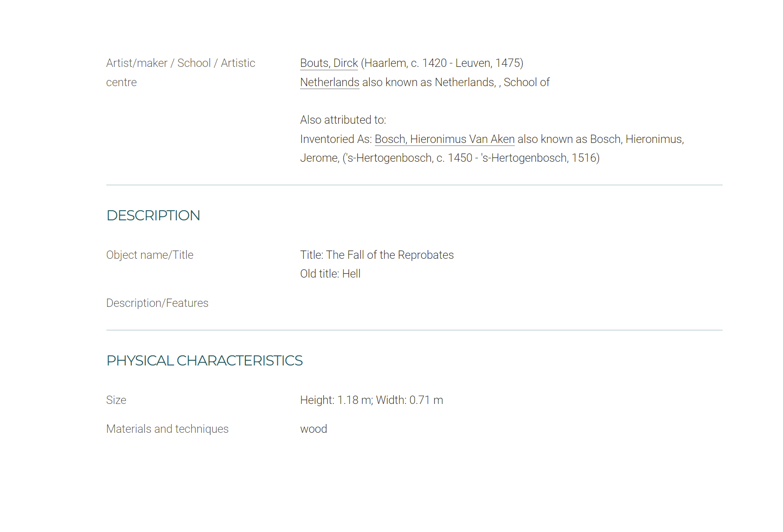Click the Also attributed to: text
The image size is (783, 532).
[x=343, y=120]
